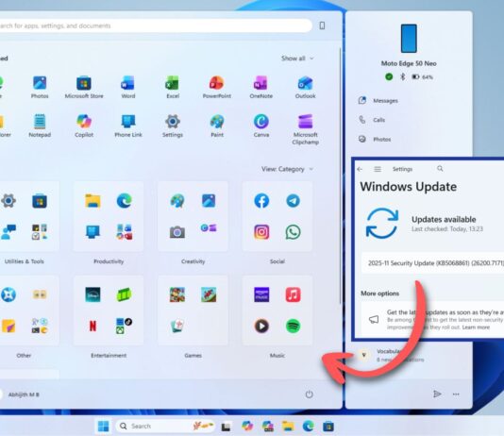Go back using the Settings back arrow

click(360, 169)
